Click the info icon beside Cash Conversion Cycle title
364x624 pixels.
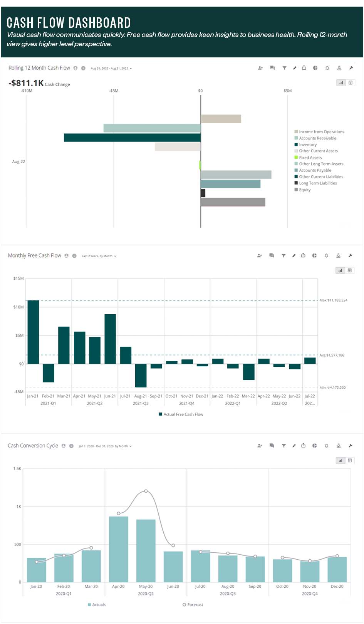[x=71, y=446]
